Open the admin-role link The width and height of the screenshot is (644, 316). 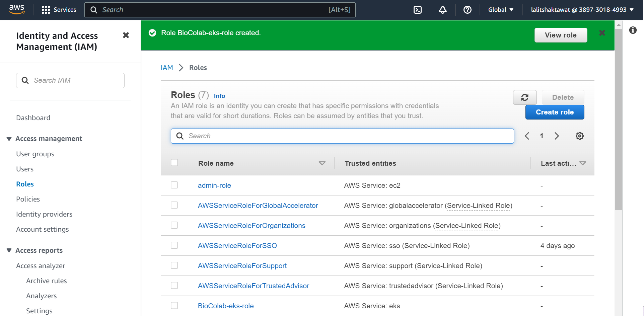pyautogui.click(x=214, y=185)
